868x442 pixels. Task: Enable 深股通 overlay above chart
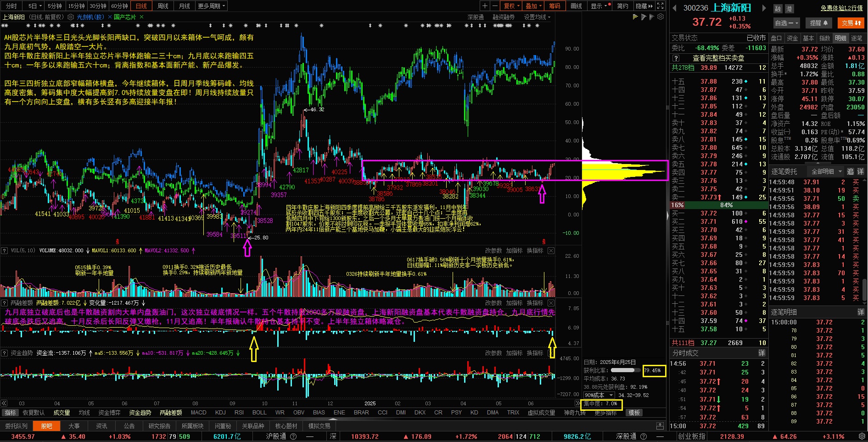coord(476,17)
